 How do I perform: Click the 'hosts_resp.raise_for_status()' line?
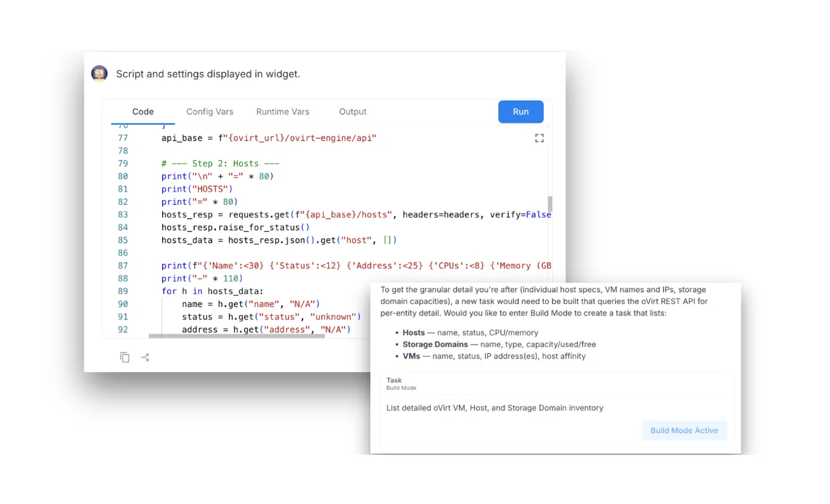(x=235, y=227)
